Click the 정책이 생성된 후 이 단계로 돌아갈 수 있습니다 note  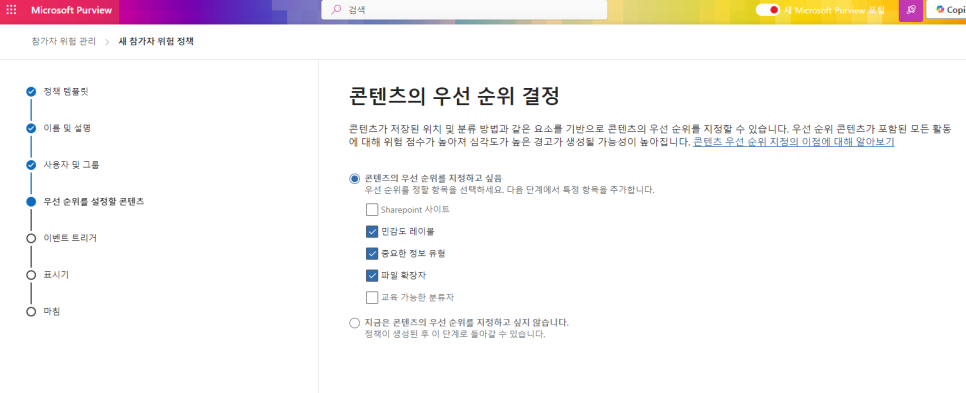[455, 334]
